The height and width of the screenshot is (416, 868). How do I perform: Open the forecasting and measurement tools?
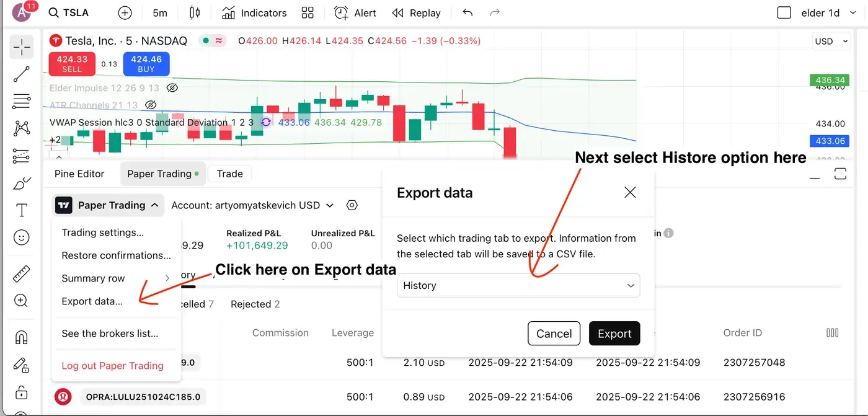22,156
